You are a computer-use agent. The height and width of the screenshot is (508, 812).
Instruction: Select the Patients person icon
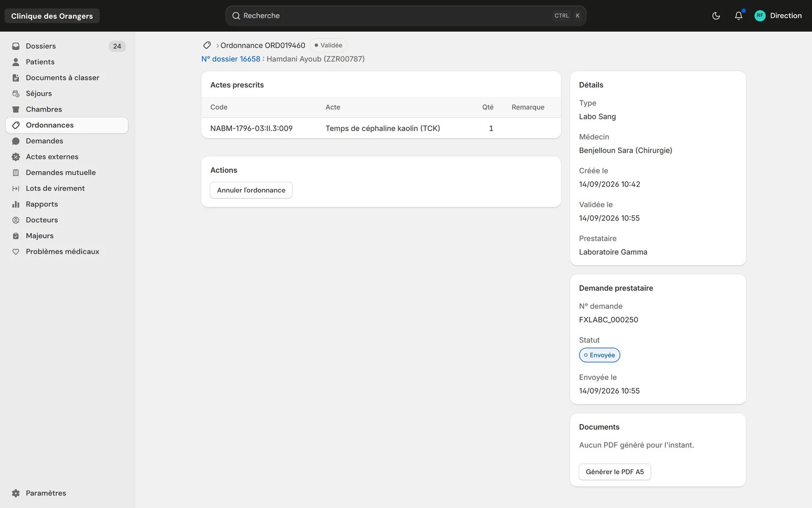click(x=16, y=62)
